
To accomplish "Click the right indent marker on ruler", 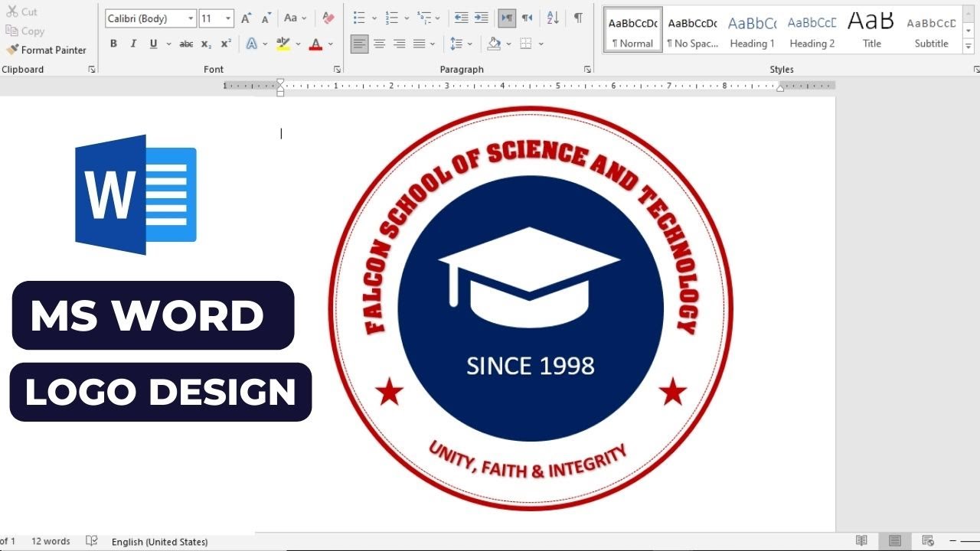I will point(779,88).
